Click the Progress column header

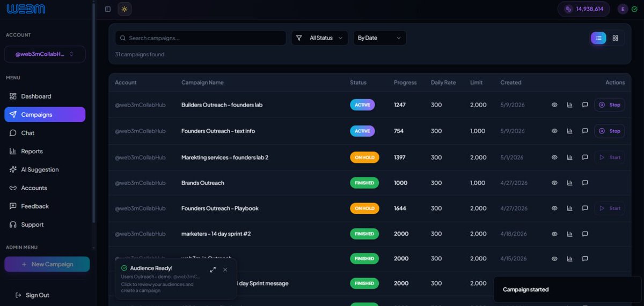tap(405, 83)
